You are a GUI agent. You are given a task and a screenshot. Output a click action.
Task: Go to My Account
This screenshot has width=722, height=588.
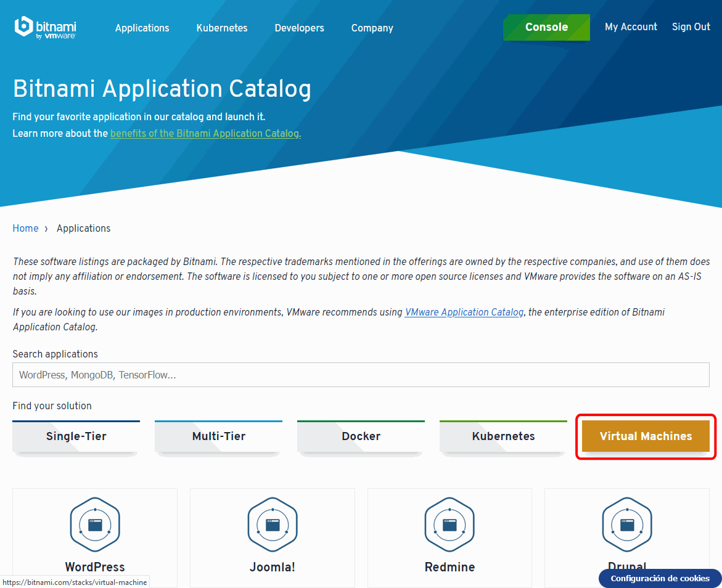click(x=631, y=27)
